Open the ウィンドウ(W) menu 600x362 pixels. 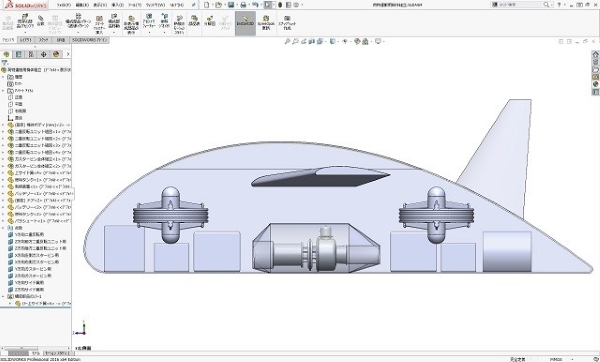coord(155,5)
